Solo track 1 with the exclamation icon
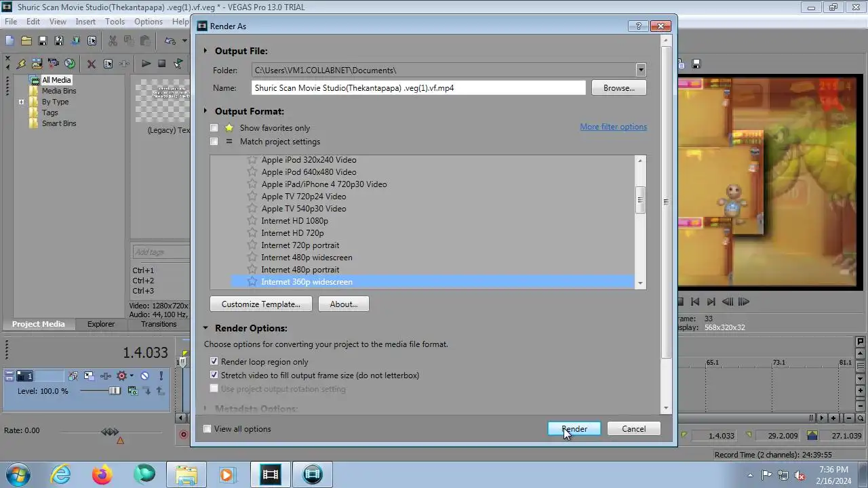The height and width of the screenshot is (488, 868). tap(161, 375)
